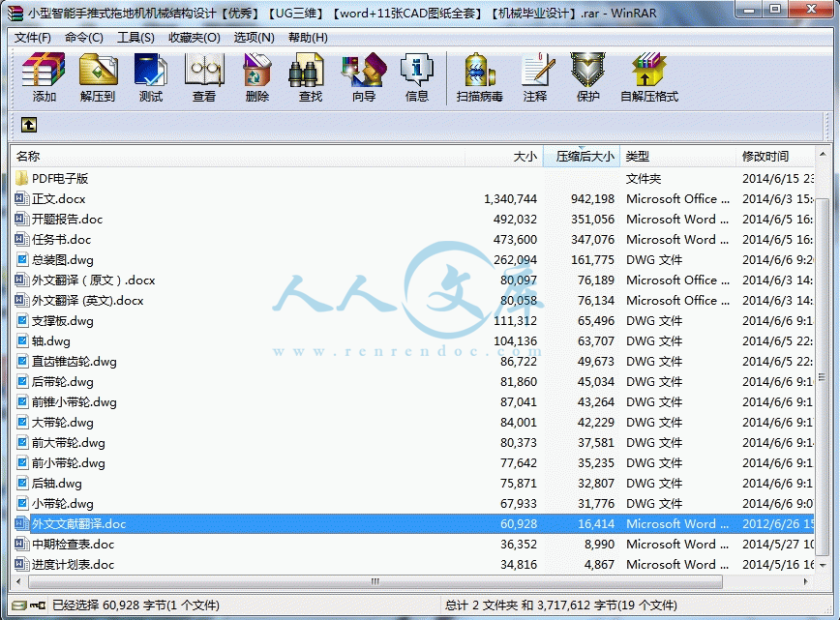Click the key/lock icon in status bar

(x=38, y=605)
